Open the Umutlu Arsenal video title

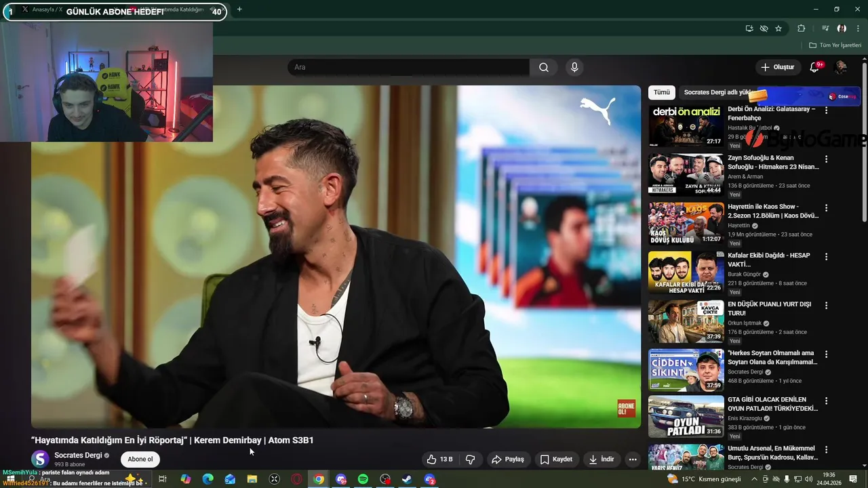click(x=772, y=453)
